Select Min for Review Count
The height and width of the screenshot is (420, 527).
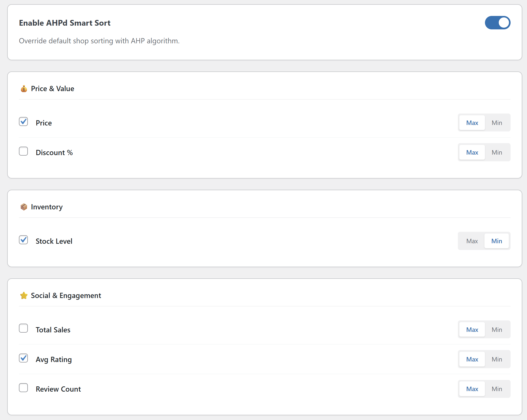coord(497,389)
